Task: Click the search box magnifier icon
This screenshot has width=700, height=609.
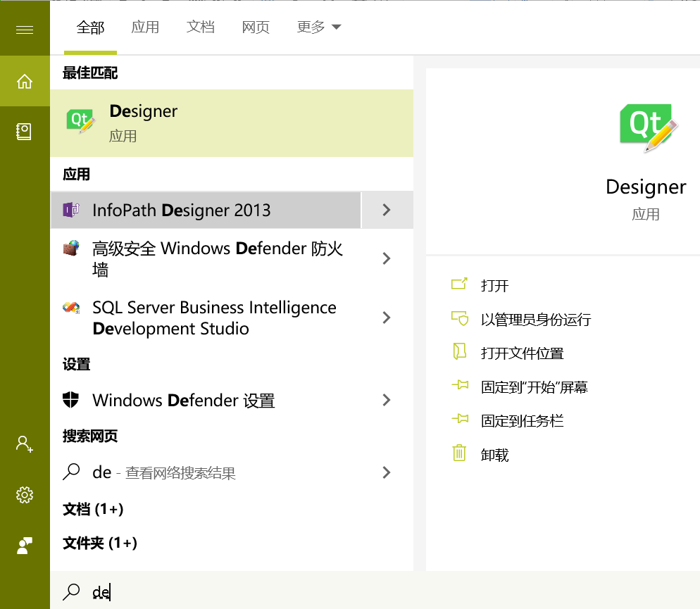Action: pyautogui.click(x=71, y=591)
